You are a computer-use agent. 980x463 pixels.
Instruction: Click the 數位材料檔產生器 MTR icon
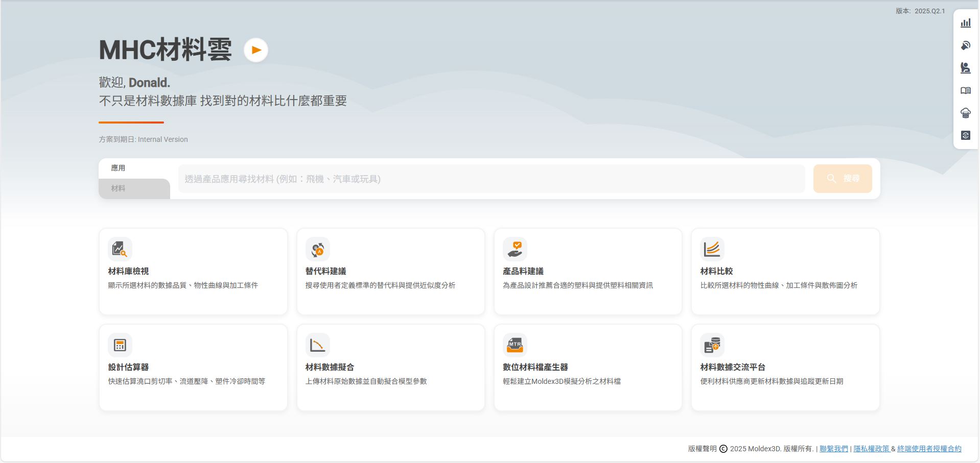click(515, 345)
